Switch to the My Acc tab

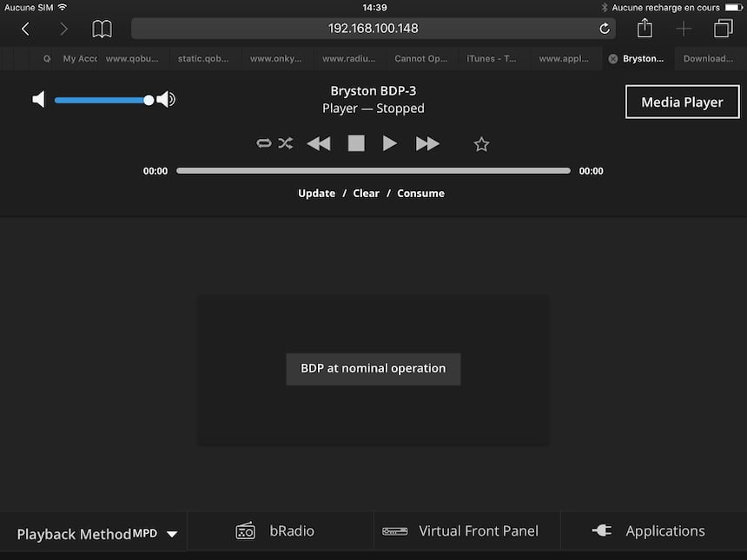80,58
